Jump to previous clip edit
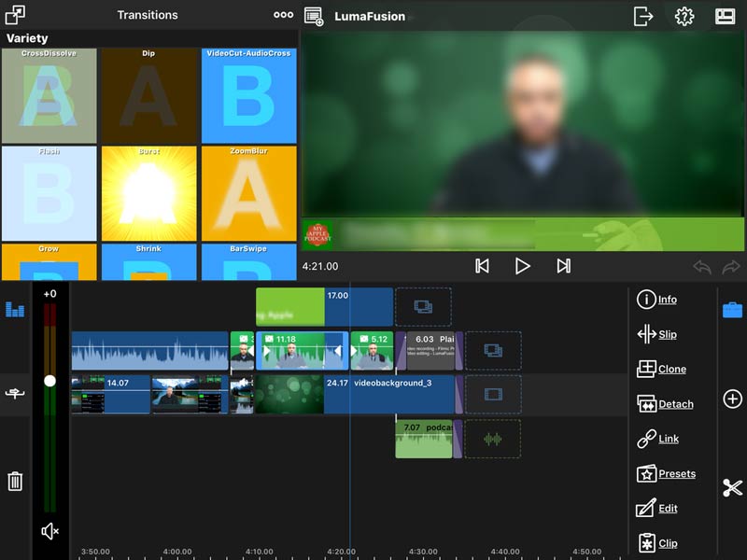The width and height of the screenshot is (747, 560). pyautogui.click(x=482, y=266)
